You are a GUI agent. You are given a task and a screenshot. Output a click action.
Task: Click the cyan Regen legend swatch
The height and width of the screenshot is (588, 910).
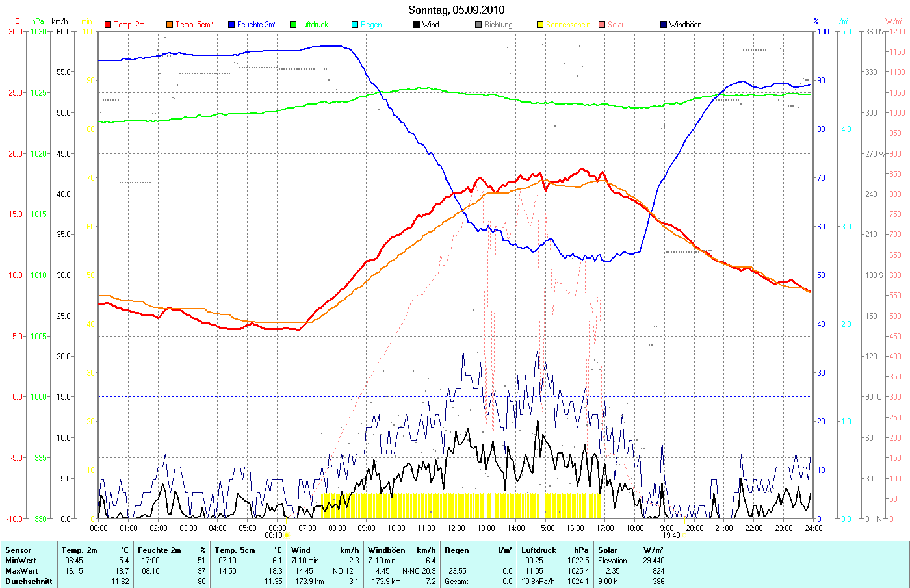(355, 25)
